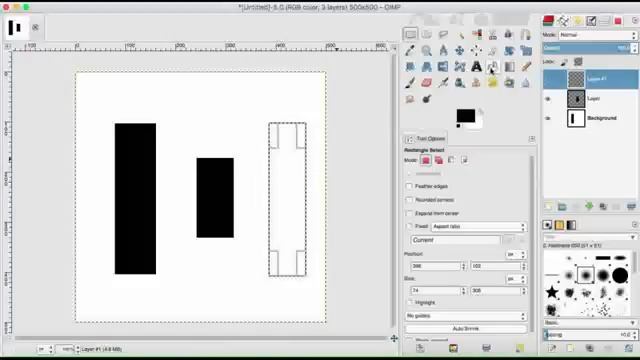Select the Measure tool

pyautogui.click(x=443, y=51)
